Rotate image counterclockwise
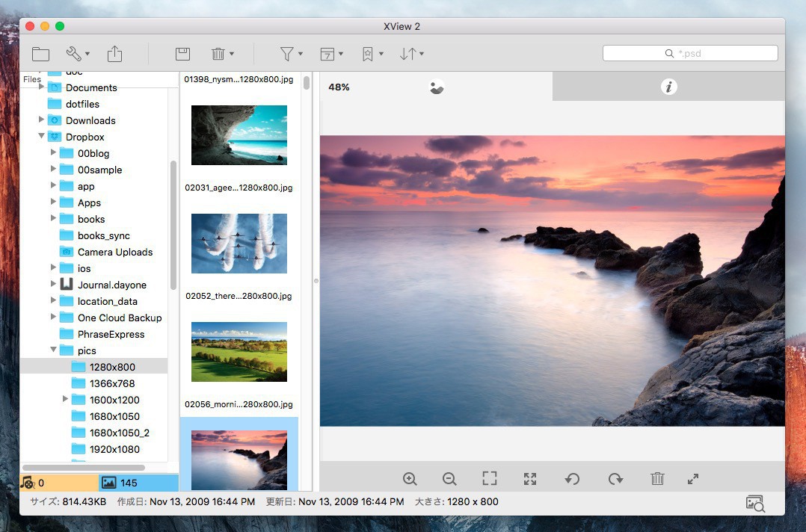Viewport: 806px width, 532px height. 572,479
